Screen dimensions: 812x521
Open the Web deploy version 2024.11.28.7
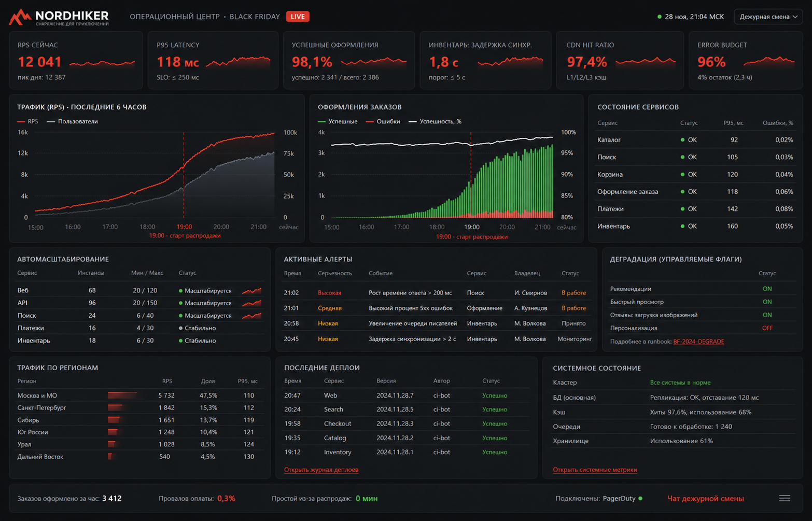(395, 396)
